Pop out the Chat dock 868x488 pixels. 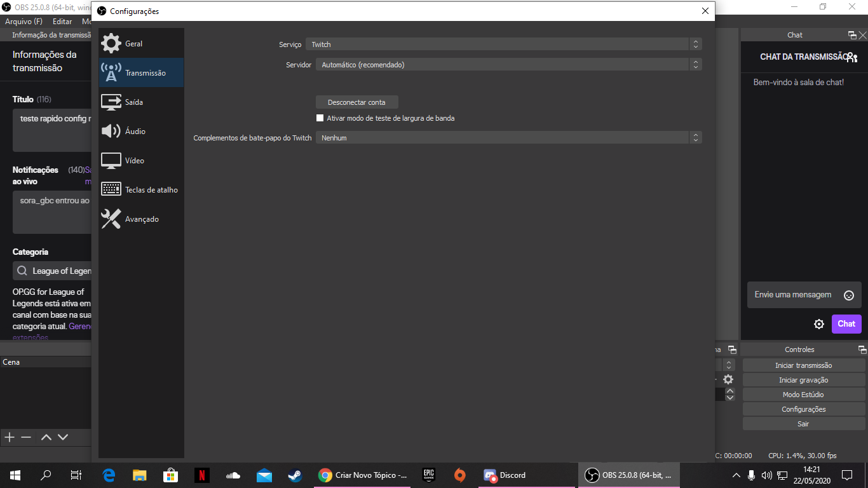coord(852,35)
